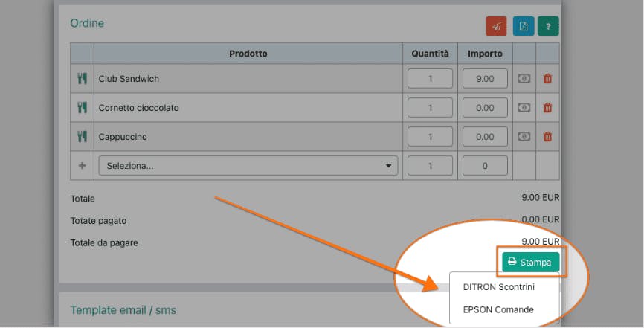Click the red send order icon
644x328 pixels.
tap(496, 26)
